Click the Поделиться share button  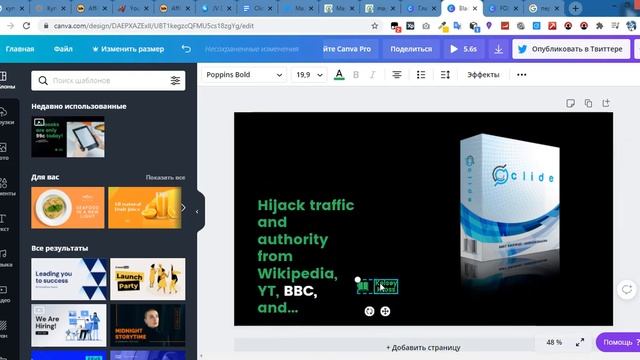pyautogui.click(x=411, y=49)
